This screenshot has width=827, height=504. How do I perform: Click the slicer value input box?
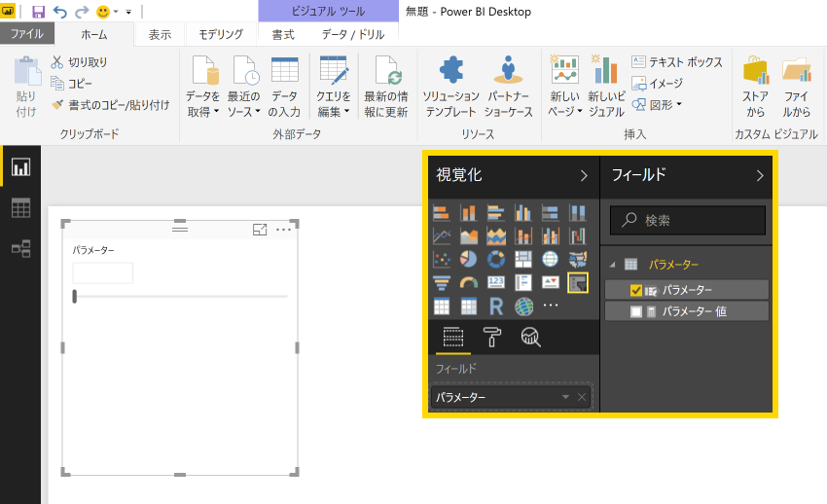pyautogui.click(x=102, y=273)
